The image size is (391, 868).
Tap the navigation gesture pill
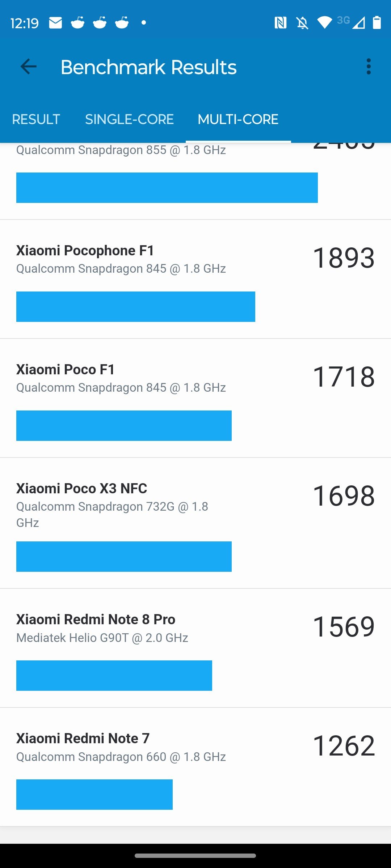click(x=195, y=856)
